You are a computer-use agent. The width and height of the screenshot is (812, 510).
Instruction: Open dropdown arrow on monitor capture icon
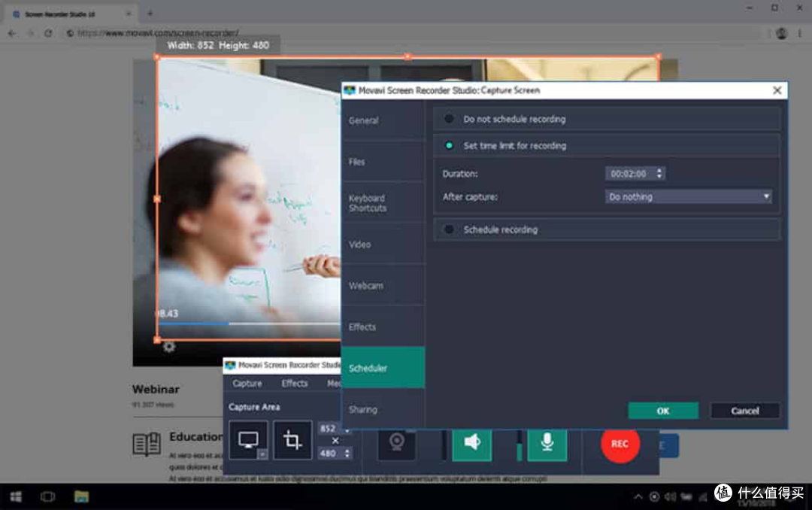click(262, 454)
